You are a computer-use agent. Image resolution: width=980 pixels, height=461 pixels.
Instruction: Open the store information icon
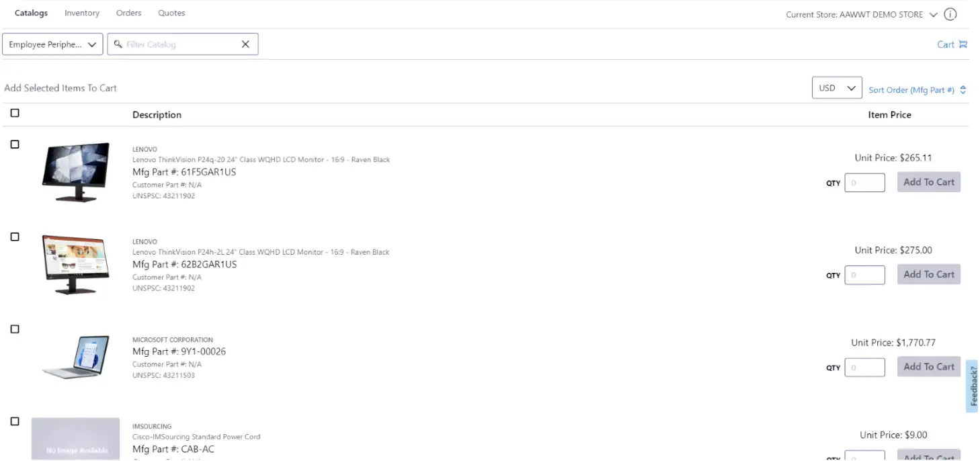click(x=950, y=14)
